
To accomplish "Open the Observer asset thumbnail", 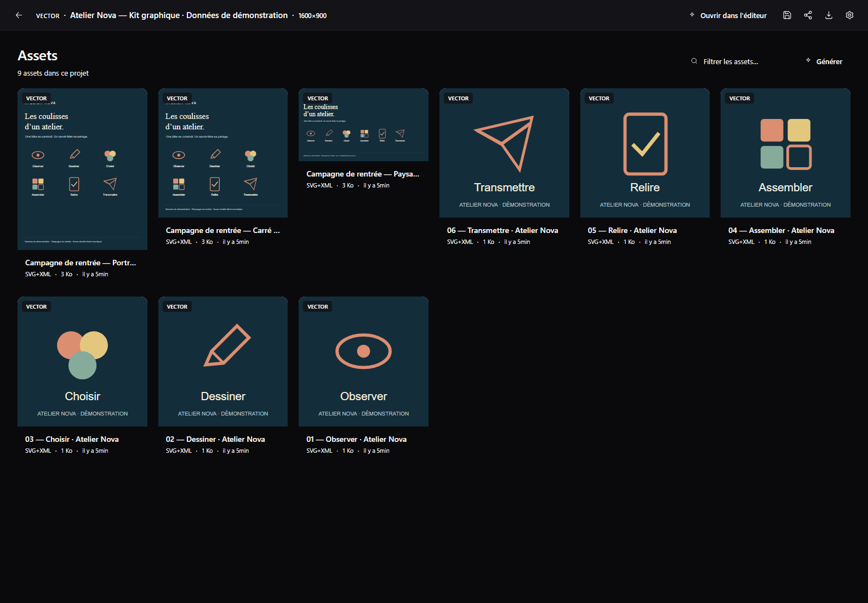I will point(363,362).
